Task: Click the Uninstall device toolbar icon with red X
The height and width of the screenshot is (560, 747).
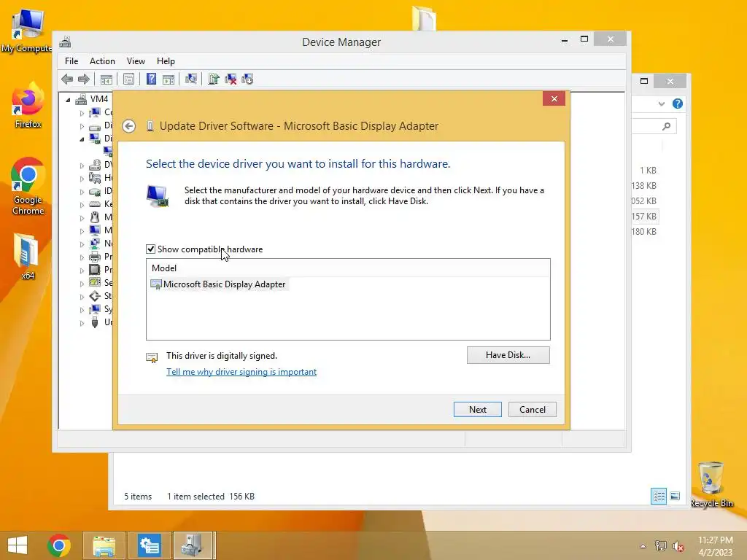Action: (231, 79)
